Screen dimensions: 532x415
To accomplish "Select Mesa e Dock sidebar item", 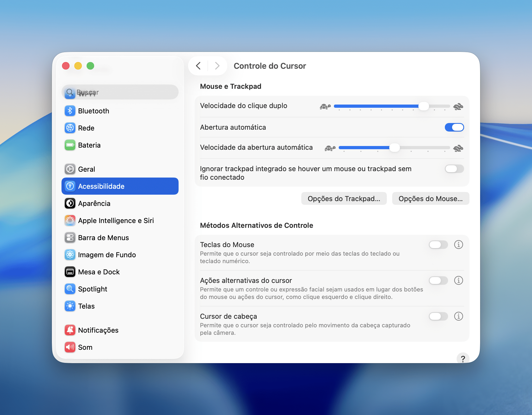I will coord(99,272).
